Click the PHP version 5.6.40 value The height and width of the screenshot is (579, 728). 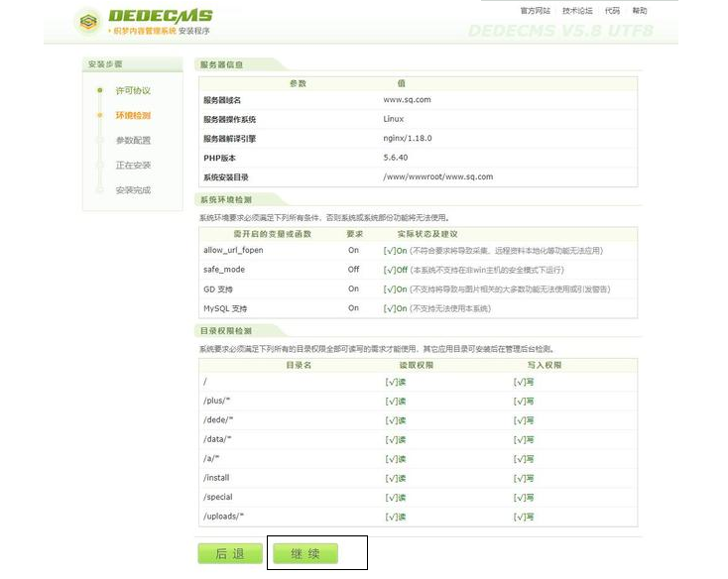point(396,158)
